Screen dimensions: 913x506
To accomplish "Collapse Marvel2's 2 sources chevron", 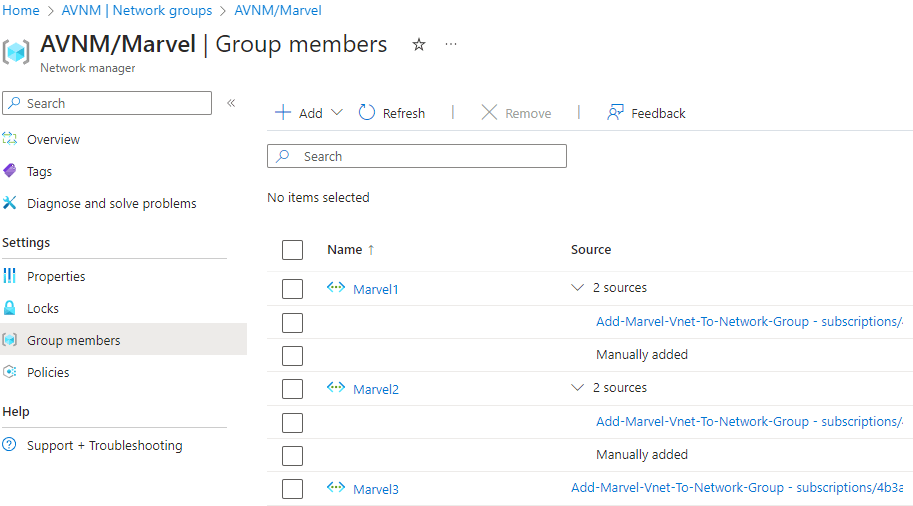I will (x=577, y=388).
